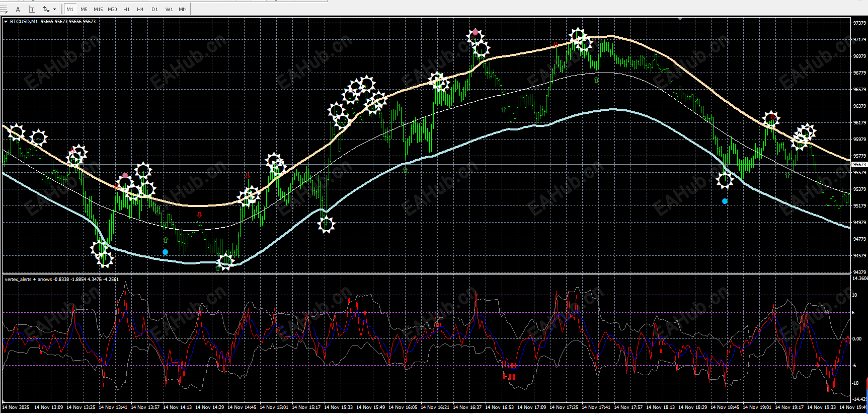Click the 0.00 indicator scale value
Screen dimensions: 868x414
857,339
